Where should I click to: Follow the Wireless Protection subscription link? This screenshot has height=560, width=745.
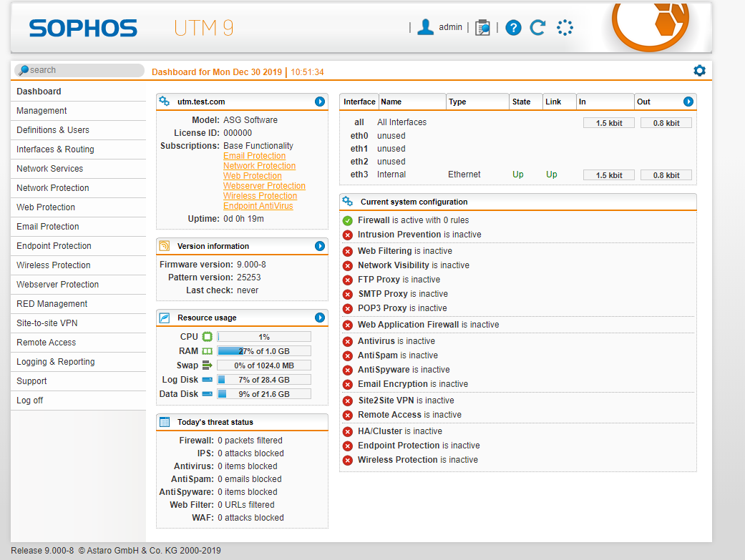pos(260,196)
